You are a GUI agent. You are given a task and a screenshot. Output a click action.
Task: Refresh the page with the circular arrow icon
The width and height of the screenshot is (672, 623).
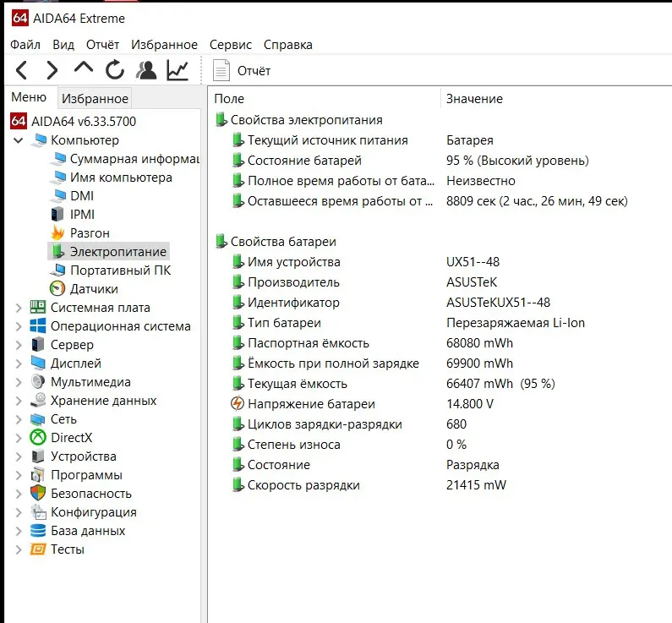pyautogui.click(x=115, y=70)
